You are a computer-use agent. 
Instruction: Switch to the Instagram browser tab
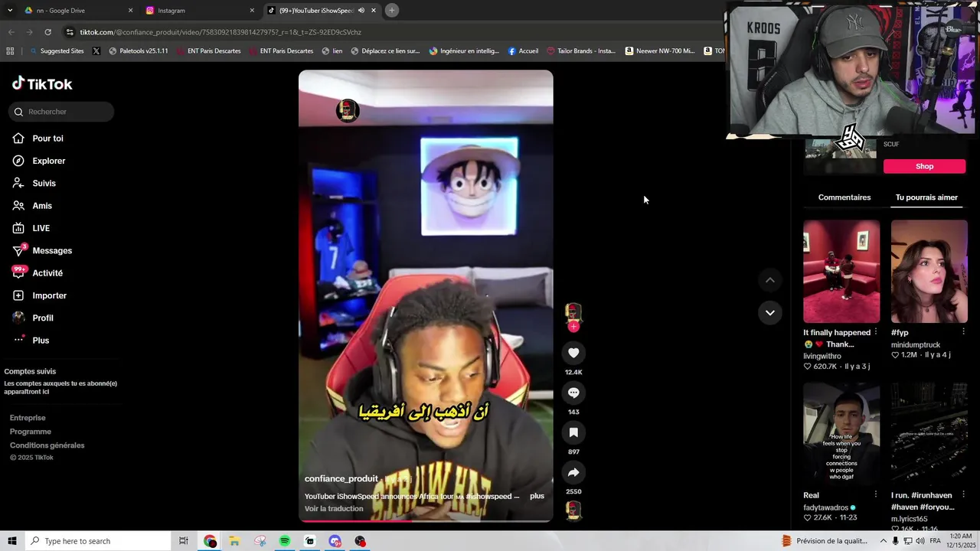pyautogui.click(x=199, y=11)
